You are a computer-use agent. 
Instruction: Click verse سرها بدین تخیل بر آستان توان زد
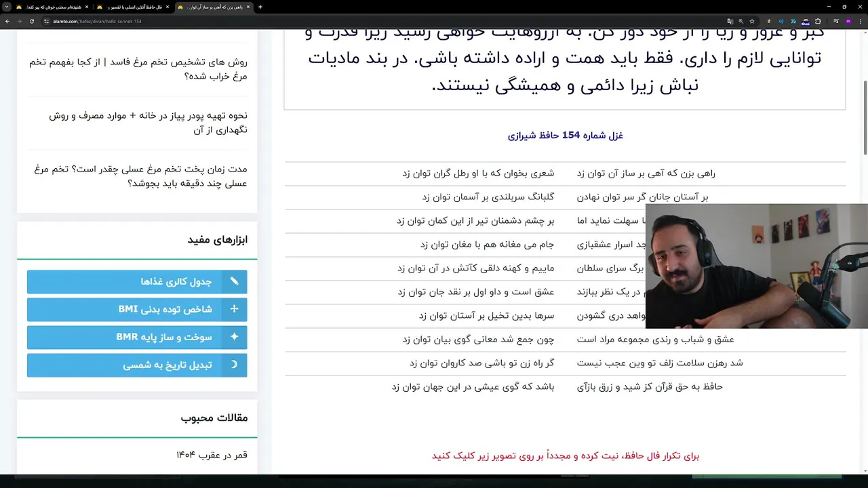(486, 316)
